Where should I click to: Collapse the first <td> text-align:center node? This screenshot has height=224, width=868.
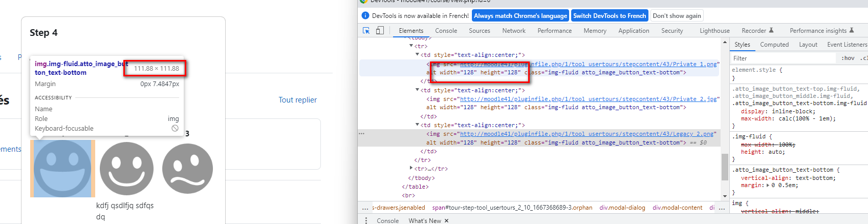(417, 54)
